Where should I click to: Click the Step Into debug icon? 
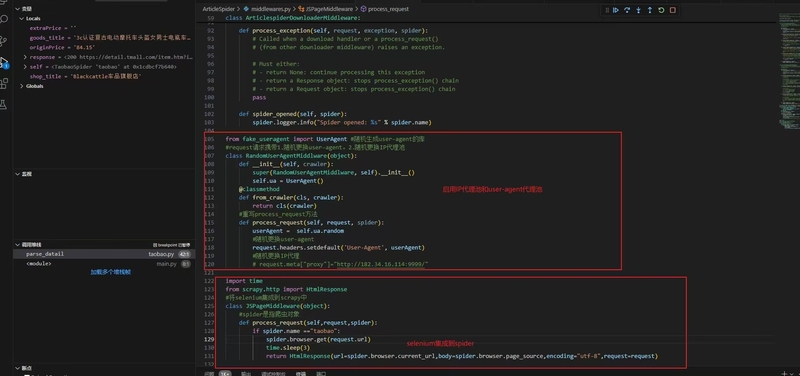638,10
